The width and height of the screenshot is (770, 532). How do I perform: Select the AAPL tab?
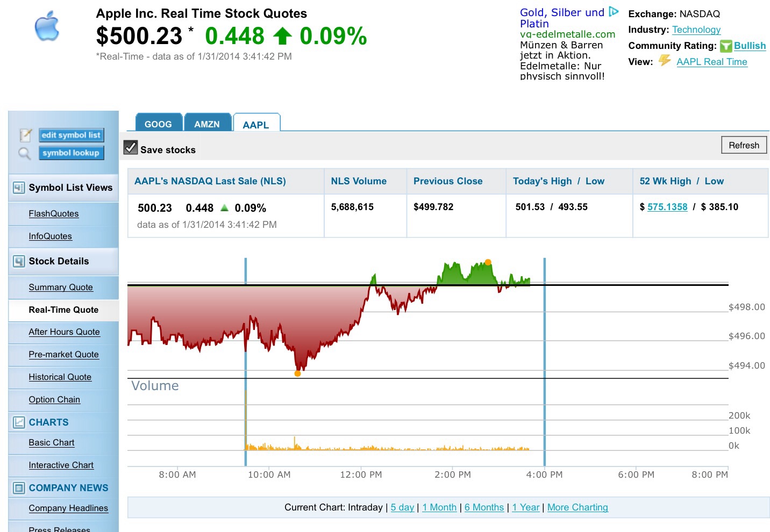pos(256,124)
